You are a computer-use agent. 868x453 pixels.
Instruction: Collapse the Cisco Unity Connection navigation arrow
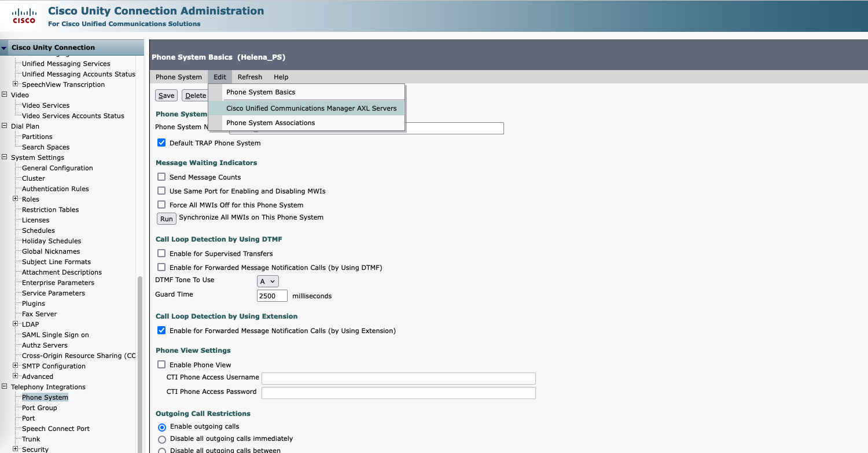(5, 48)
